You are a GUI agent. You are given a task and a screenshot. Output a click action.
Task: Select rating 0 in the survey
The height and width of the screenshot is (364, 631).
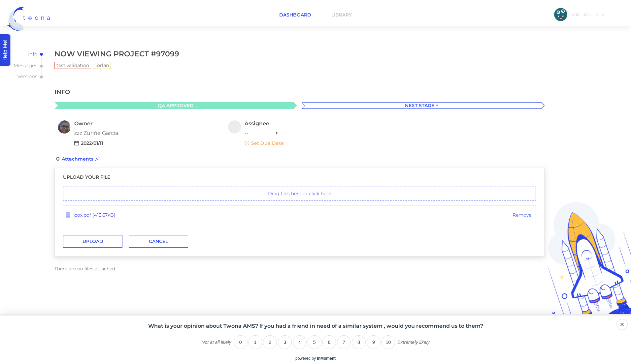[241, 342]
